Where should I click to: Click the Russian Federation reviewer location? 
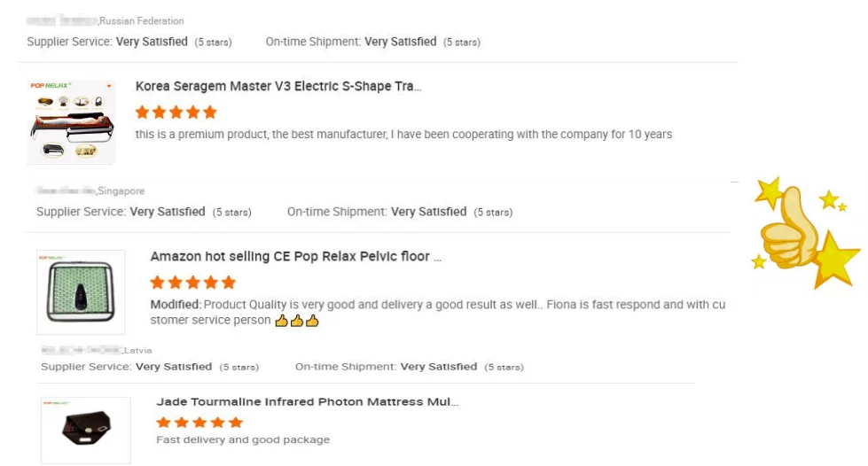click(142, 20)
